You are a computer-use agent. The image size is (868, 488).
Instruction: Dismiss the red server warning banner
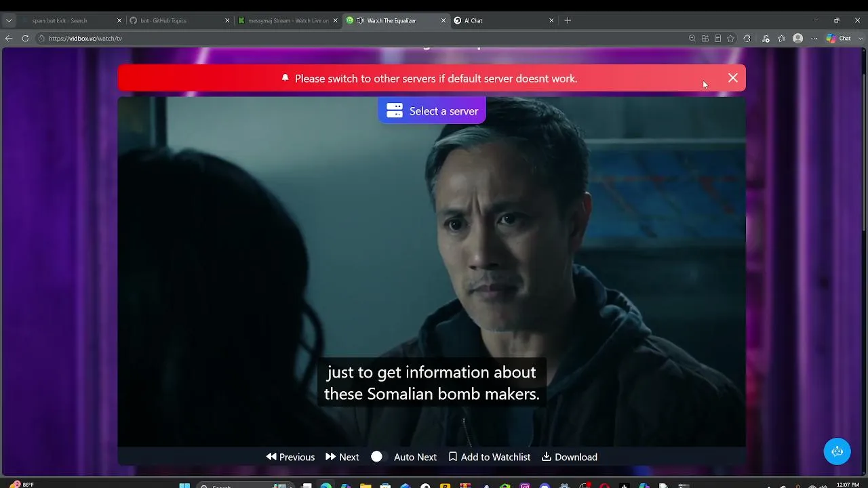point(733,78)
